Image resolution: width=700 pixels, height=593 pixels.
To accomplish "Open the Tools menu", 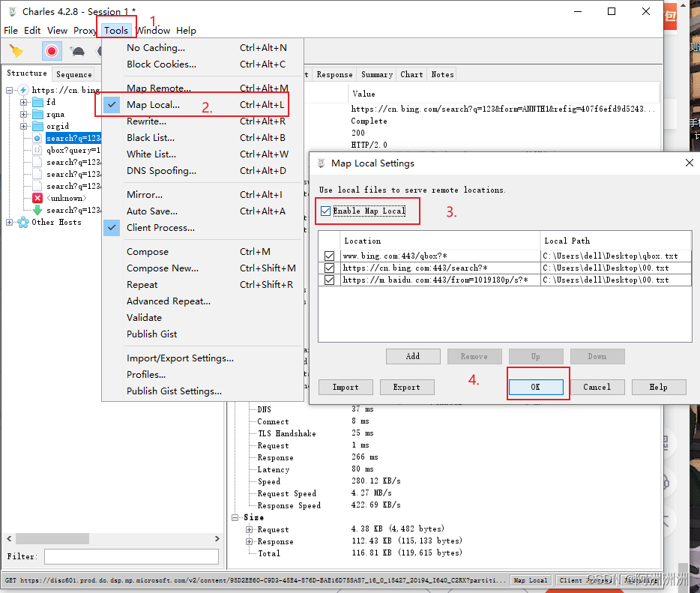I will point(116,31).
